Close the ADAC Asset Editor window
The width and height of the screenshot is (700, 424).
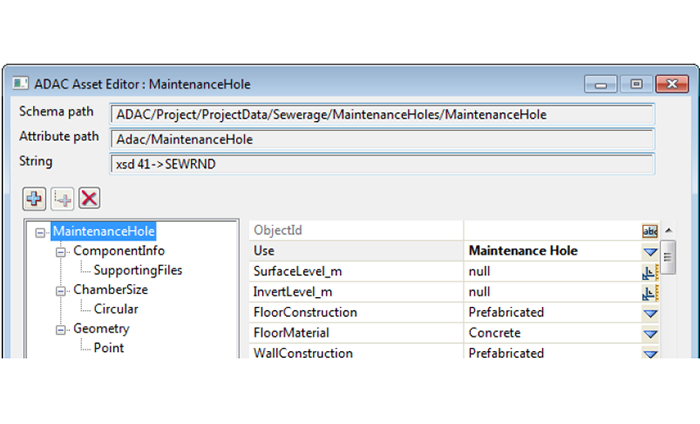point(672,84)
